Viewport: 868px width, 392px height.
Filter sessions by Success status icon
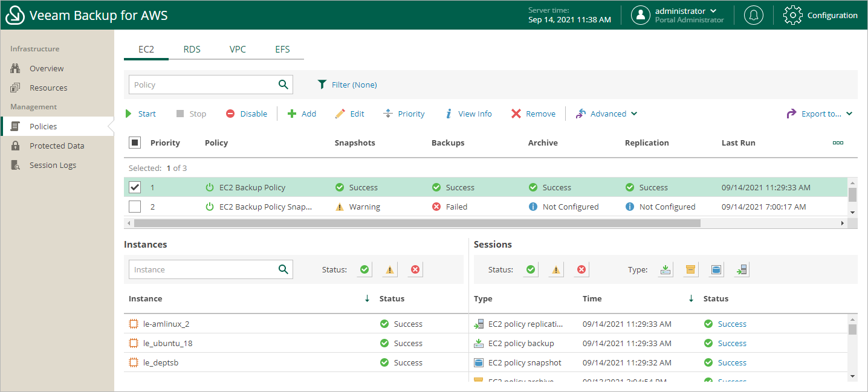[531, 269]
